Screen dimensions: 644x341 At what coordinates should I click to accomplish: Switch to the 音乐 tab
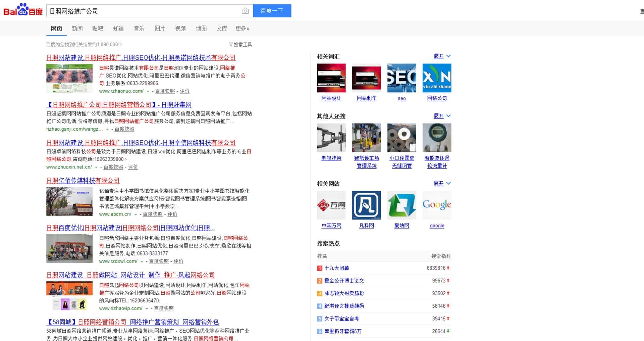point(139,29)
